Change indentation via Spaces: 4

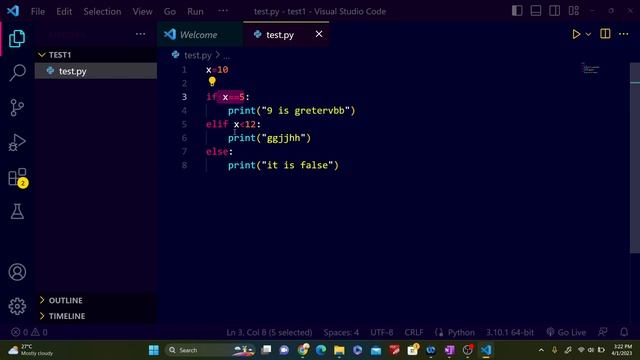[x=341, y=332]
